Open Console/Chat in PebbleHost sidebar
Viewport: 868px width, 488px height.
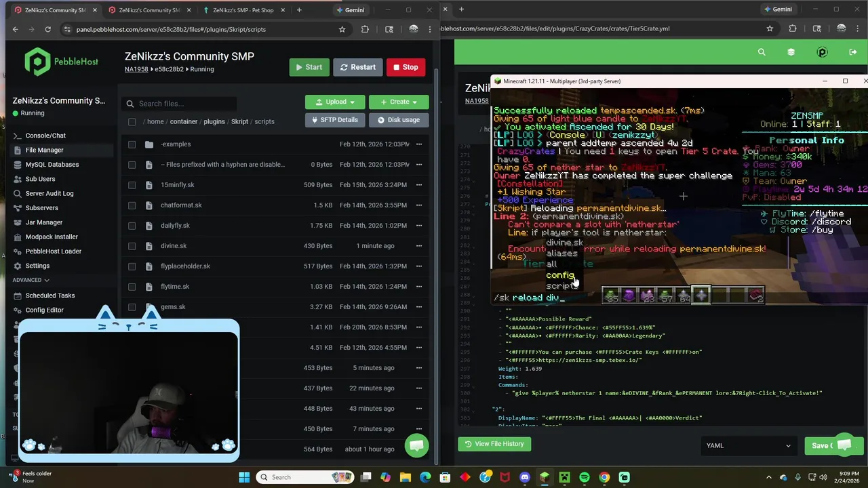click(45, 136)
